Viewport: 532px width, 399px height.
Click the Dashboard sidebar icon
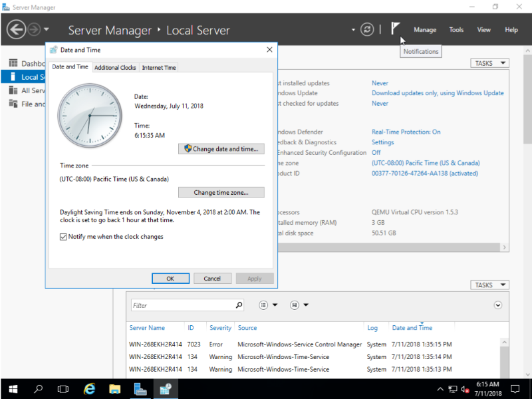point(13,63)
